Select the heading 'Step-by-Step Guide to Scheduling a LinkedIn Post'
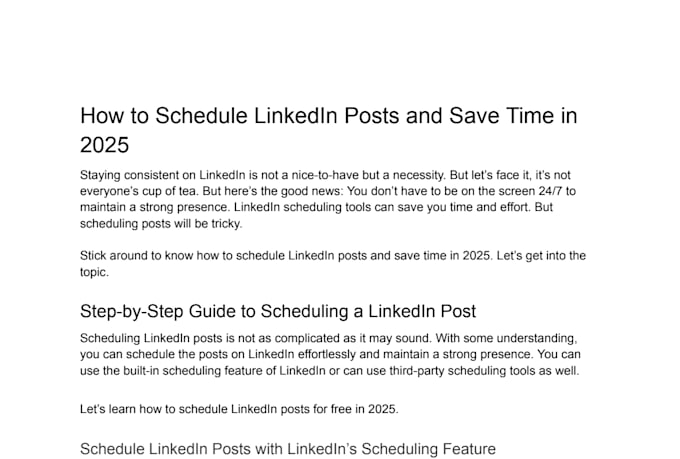This screenshot has height=459, width=680. [x=278, y=311]
